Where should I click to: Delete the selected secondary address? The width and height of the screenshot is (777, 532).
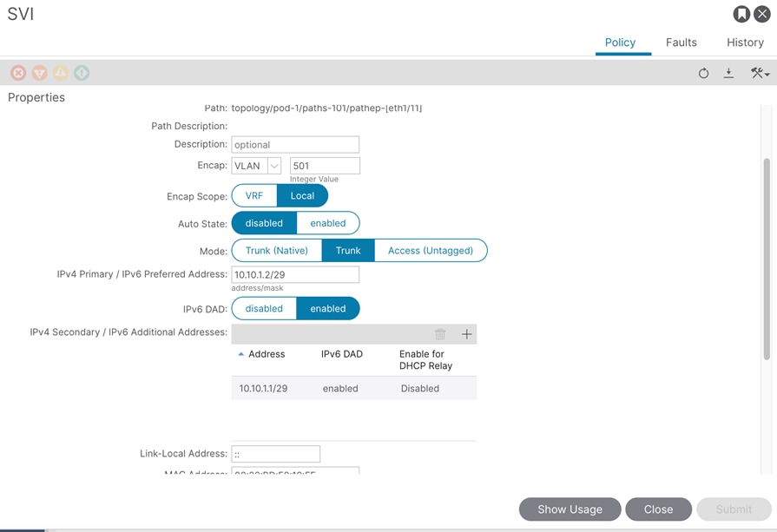pos(440,333)
